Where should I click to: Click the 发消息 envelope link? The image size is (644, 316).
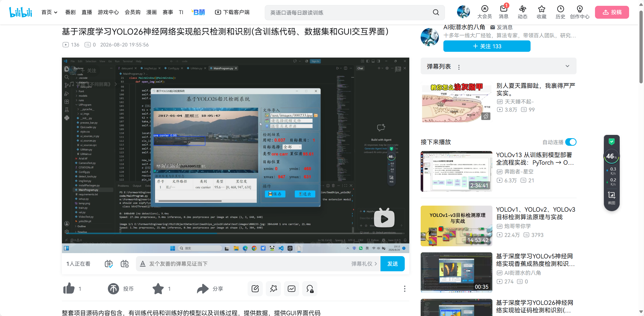tap(501, 27)
